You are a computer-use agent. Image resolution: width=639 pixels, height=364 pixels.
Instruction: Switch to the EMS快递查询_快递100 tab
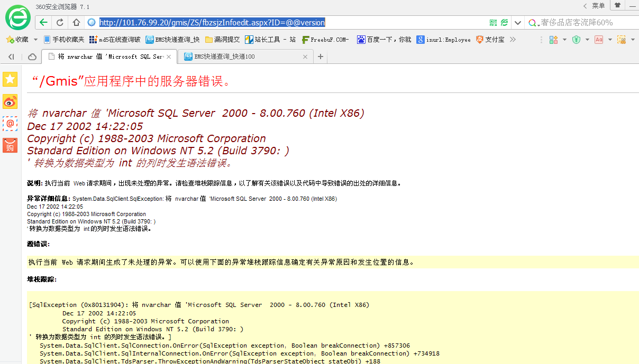[x=245, y=57]
